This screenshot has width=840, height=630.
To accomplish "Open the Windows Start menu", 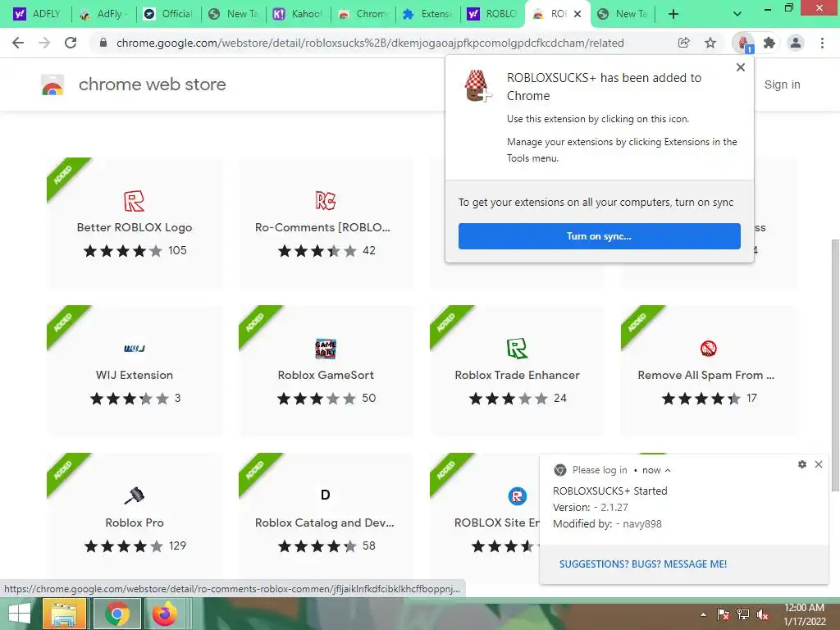I will click(20, 614).
